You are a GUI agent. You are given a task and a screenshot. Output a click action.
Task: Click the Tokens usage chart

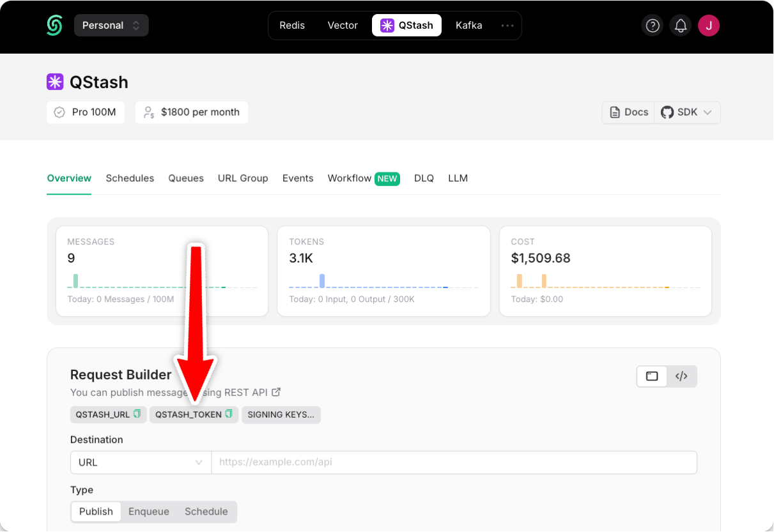point(383,281)
